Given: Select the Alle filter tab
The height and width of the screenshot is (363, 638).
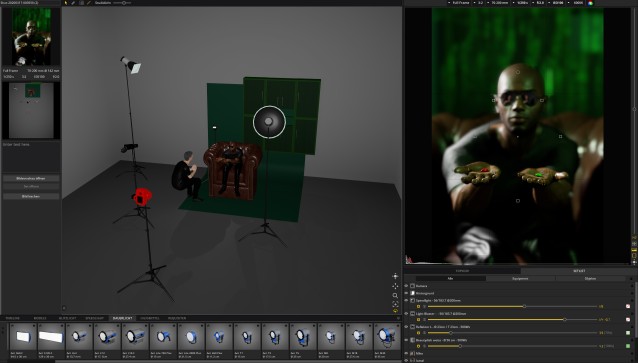Looking at the screenshot, I should [x=450, y=278].
